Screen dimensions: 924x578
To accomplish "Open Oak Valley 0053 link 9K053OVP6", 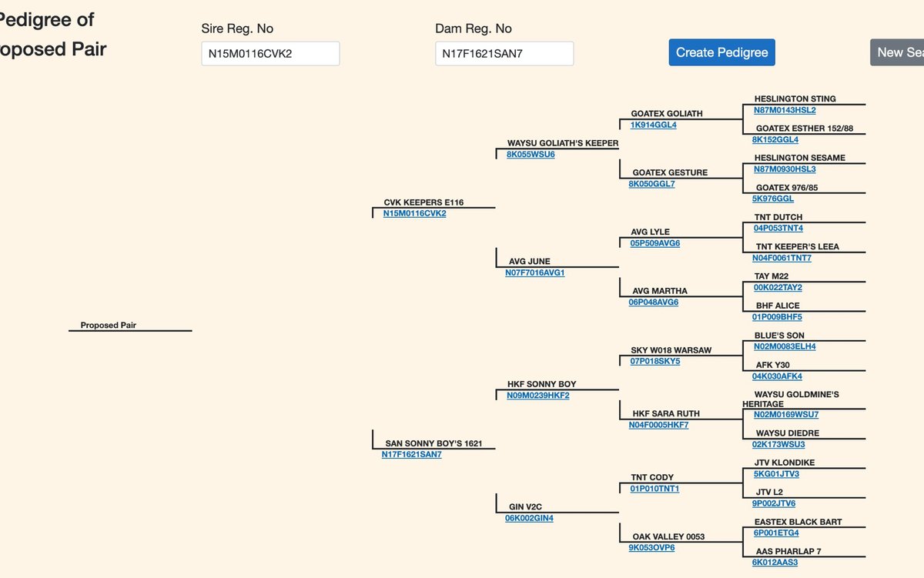I will click(651, 548).
